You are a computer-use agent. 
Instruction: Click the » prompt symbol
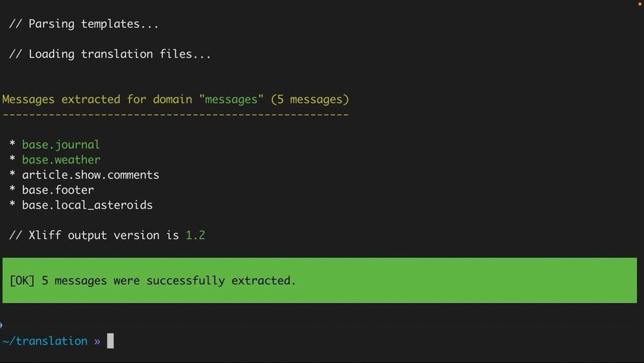pos(97,341)
